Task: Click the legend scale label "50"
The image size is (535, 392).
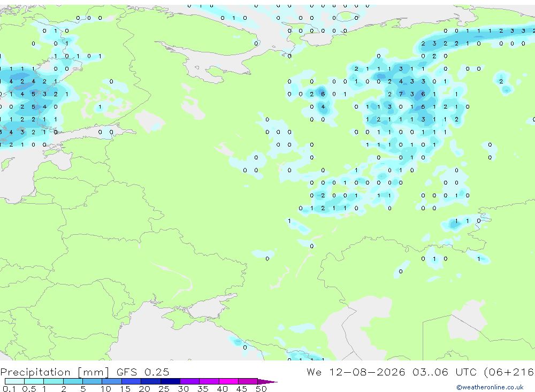Action: click(261, 389)
